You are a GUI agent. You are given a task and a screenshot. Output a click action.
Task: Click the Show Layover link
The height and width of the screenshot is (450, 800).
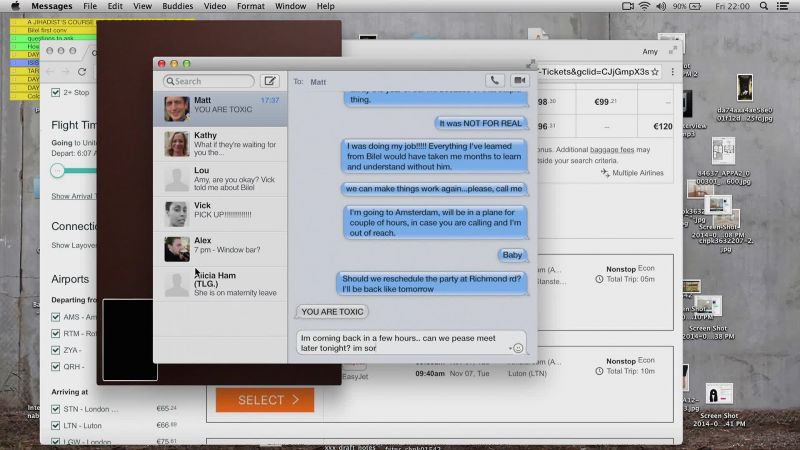74,245
